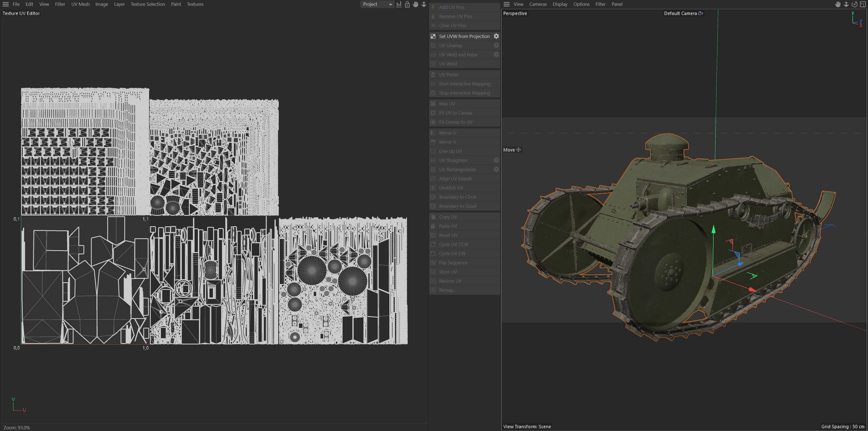Open the Project dropdown
868x431 pixels.
(377, 4)
